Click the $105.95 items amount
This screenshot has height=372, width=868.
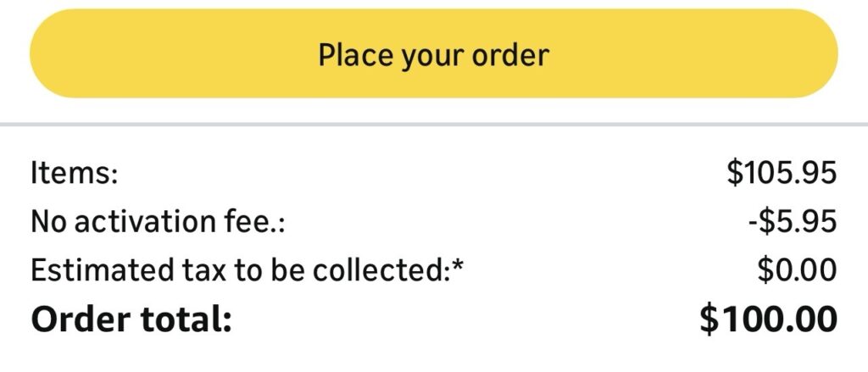tap(782, 174)
